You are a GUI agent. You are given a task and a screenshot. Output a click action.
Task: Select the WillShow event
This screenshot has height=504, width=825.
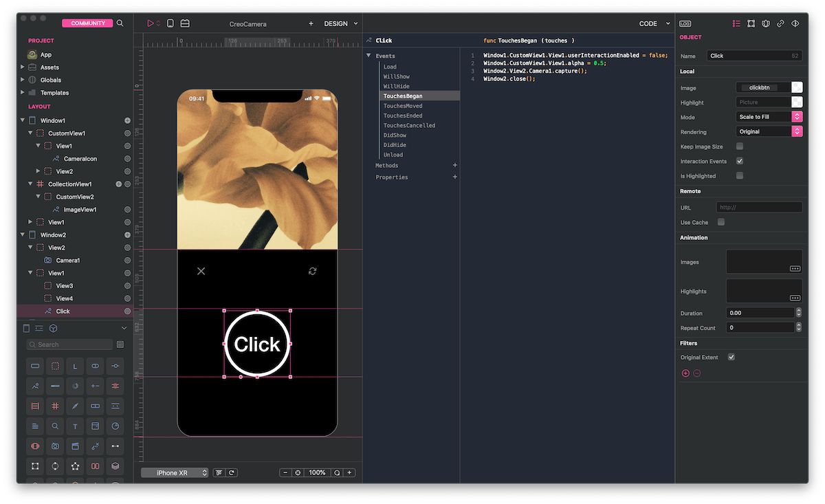(396, 76)
